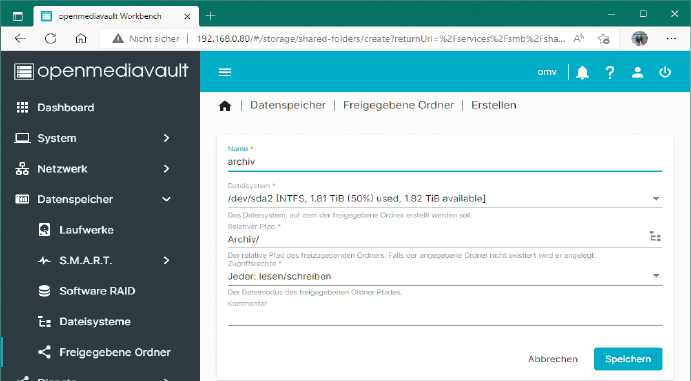Open the browser profile avatar
The image size is (691, 381).
pyautogui.click(x=639, y=39)
